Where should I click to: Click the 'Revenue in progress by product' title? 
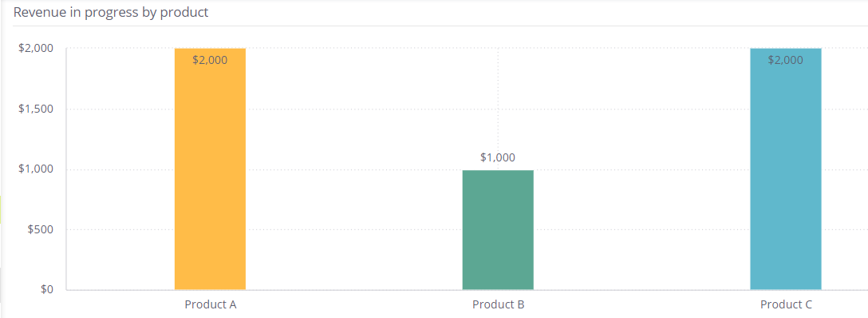(111, 12)
